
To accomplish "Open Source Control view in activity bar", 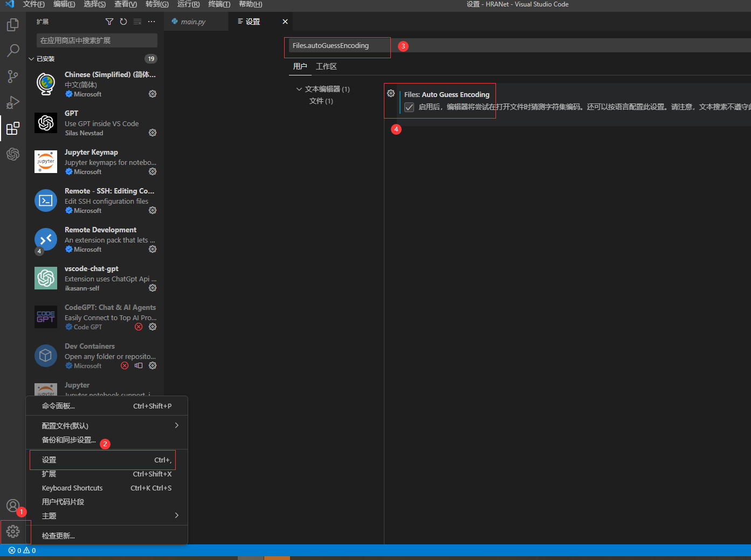I will [x=13, y=77].
